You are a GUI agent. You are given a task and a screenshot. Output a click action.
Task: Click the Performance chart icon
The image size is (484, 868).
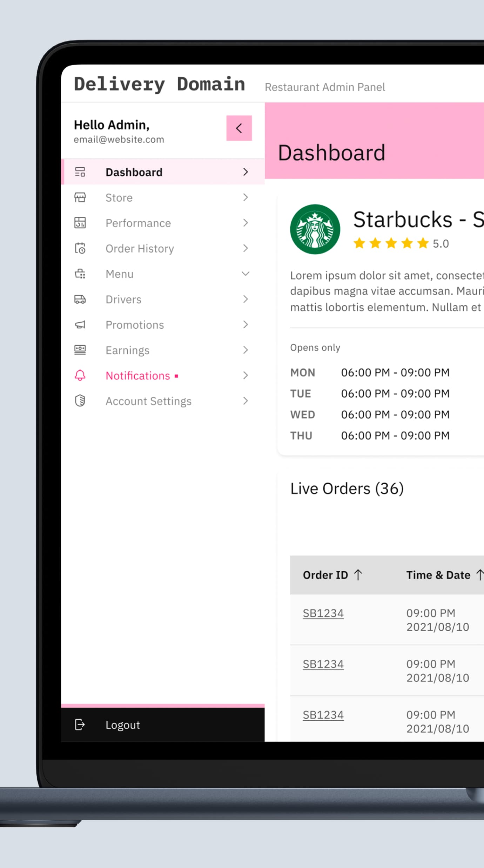click(80, 223)
